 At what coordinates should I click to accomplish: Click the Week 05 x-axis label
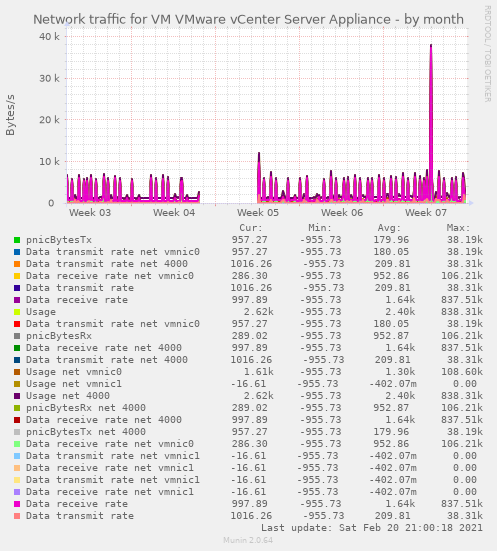[x=258, y=213]
